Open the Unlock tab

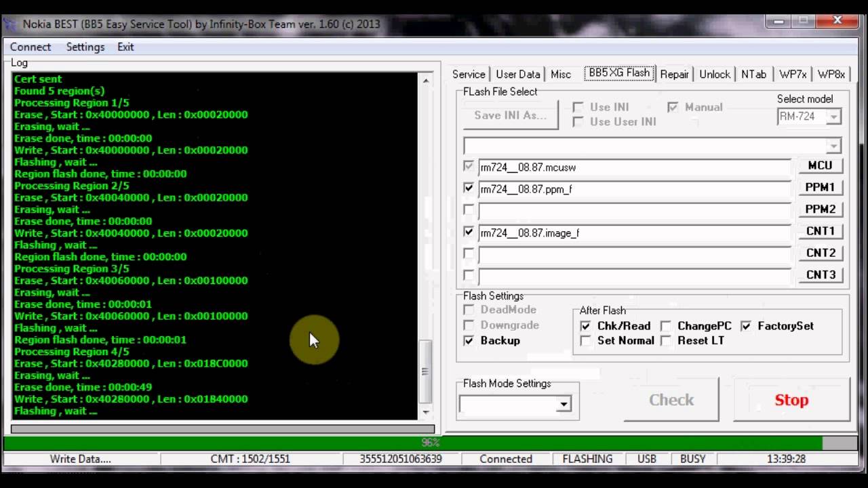pyautogui.click(x=715, y=75)
